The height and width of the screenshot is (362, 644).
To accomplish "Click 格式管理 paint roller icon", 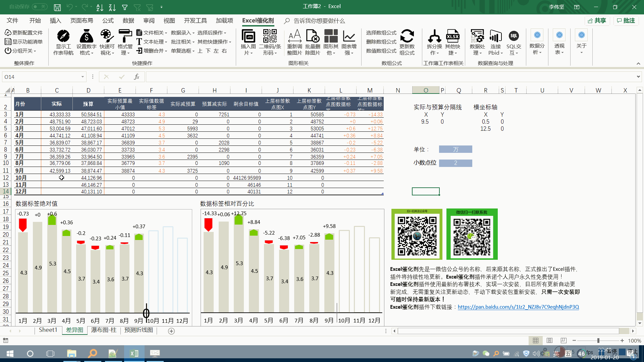I will click(125, 36).
